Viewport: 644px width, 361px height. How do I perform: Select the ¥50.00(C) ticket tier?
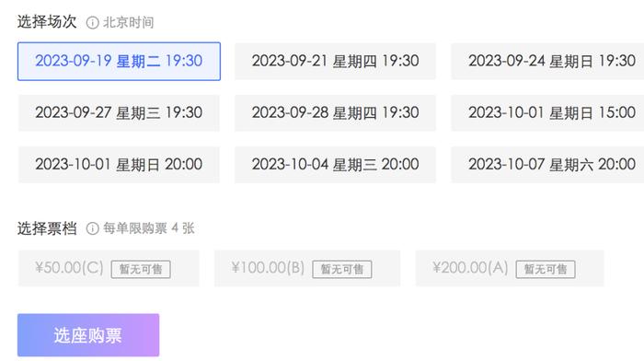pyautogui.click(x=109, y=268)
